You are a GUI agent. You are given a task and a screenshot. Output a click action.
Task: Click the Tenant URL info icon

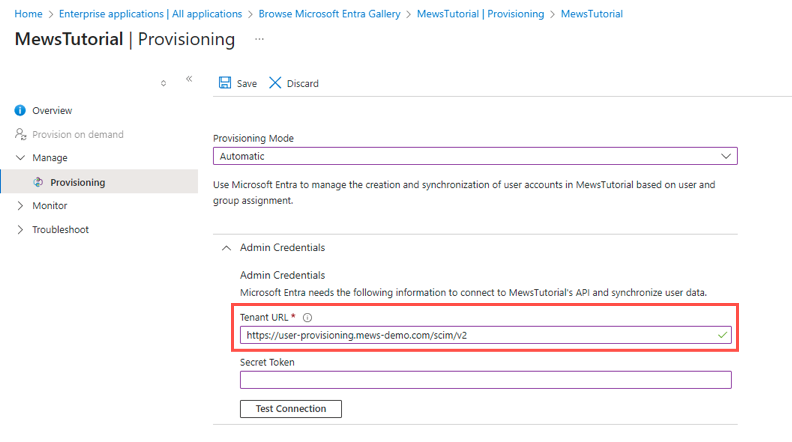coord(307,317)
